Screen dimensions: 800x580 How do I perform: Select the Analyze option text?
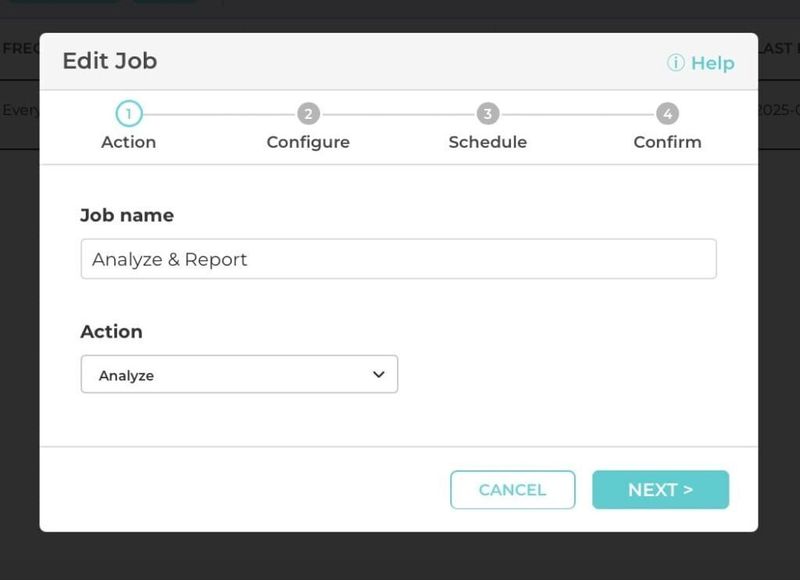[126, 375]
